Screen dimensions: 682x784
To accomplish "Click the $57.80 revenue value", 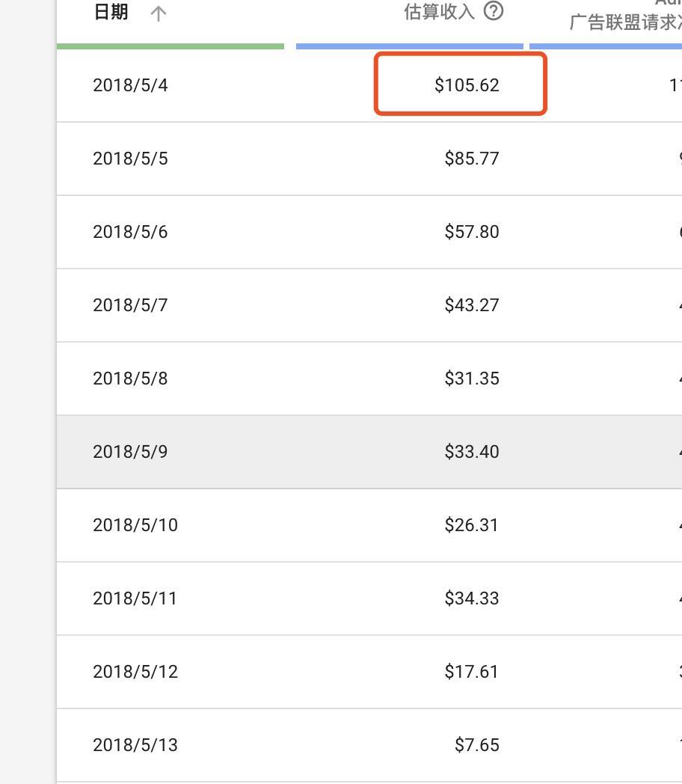I will [x=471, y=232].
